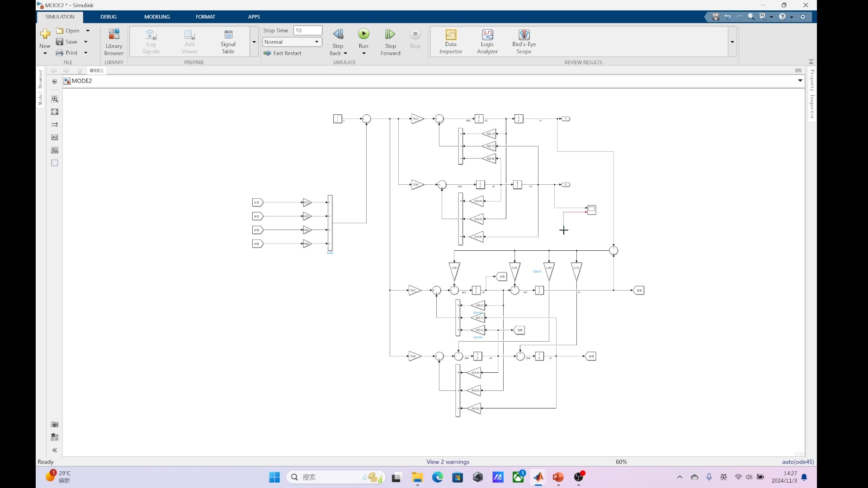Expand the Stop Time input field
This screenshot has height=488, width=868.
[x=307, y=30]
